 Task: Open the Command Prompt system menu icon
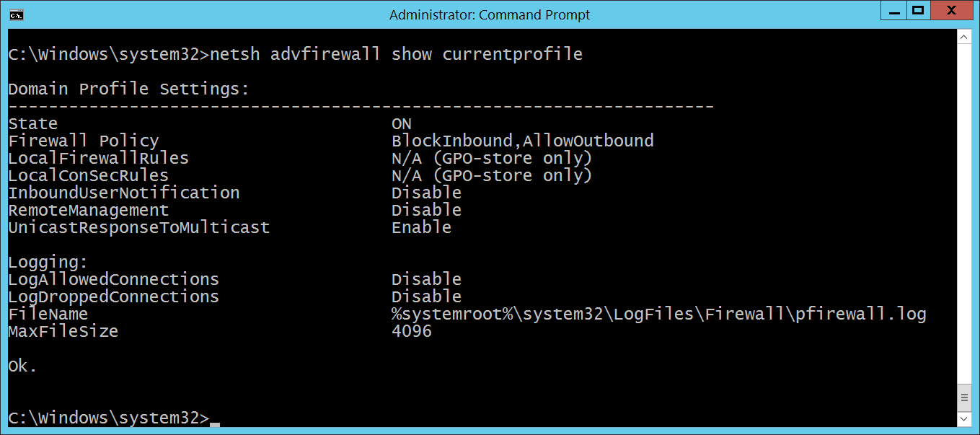point(17,14)
